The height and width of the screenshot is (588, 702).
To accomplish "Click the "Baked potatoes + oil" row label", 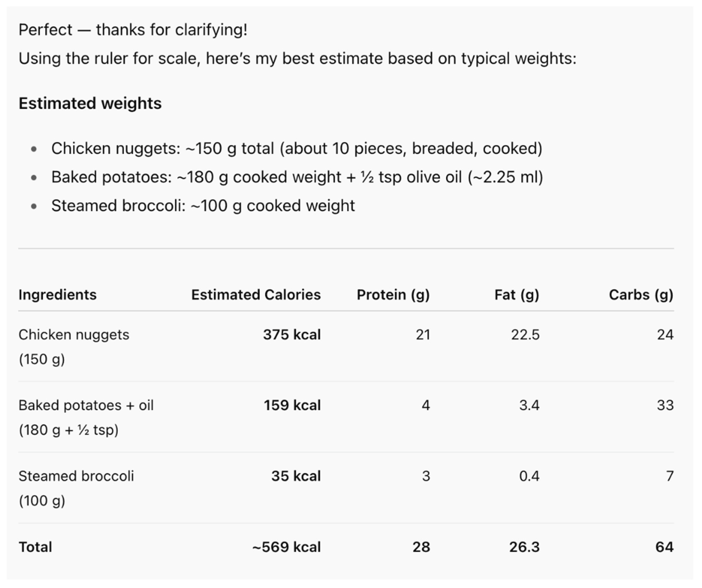I will pos(86,405).
